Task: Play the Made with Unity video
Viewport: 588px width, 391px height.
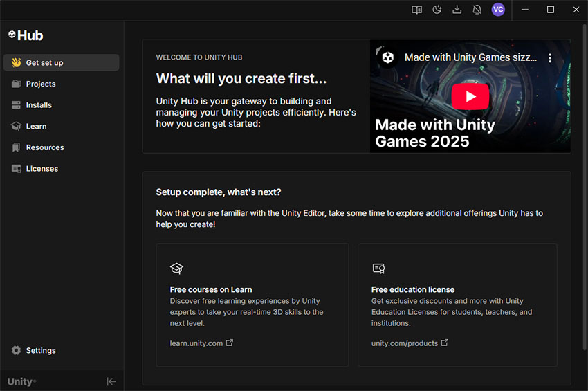Action: point(470,96)
